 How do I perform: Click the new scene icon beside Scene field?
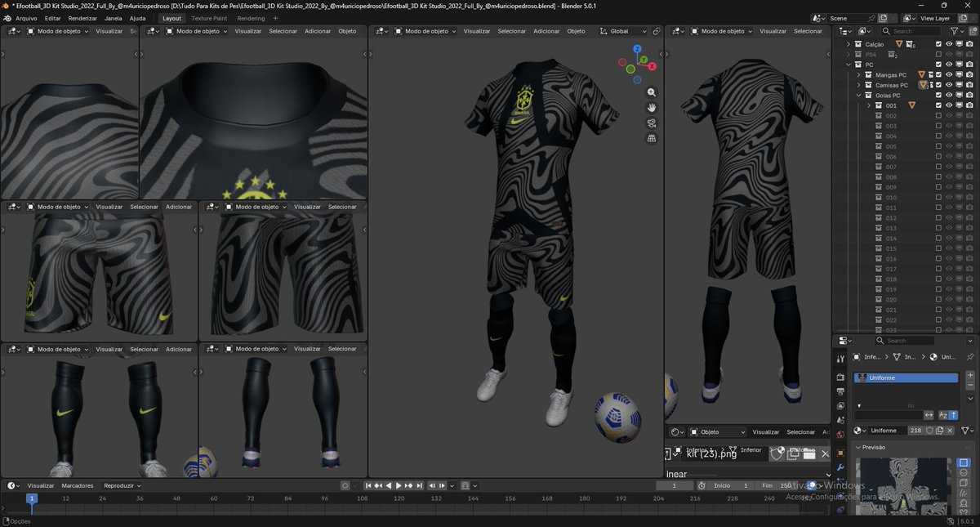point(883,18)
